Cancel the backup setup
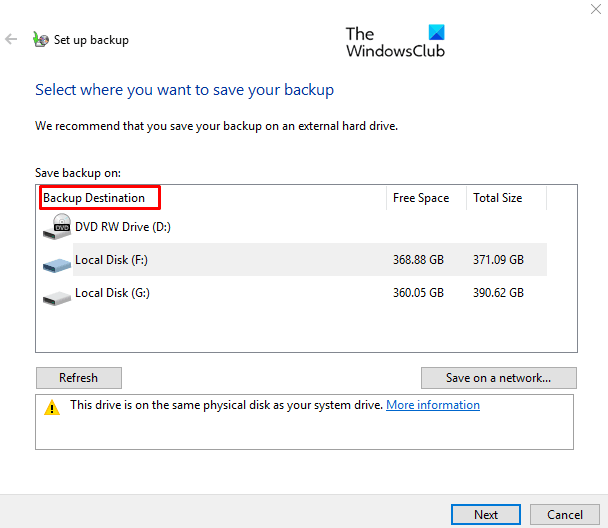Image resolution: width=608 pixels, height=528 pixels. [x=563, y=514]
